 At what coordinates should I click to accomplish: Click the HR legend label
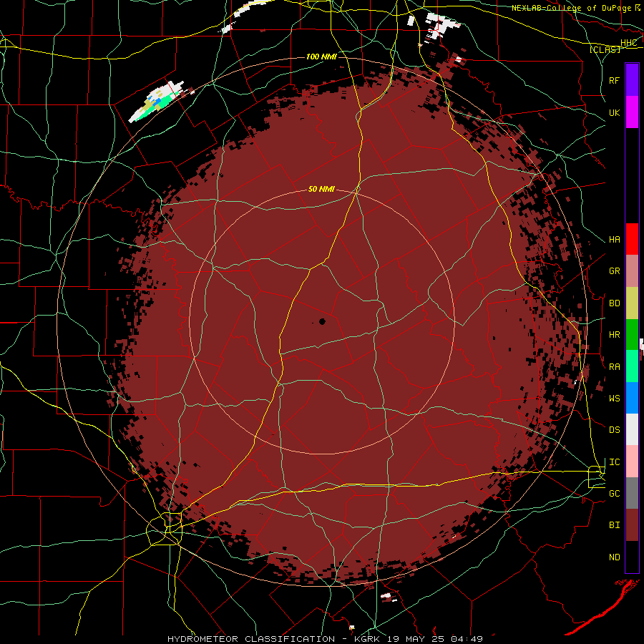[614, 335]
